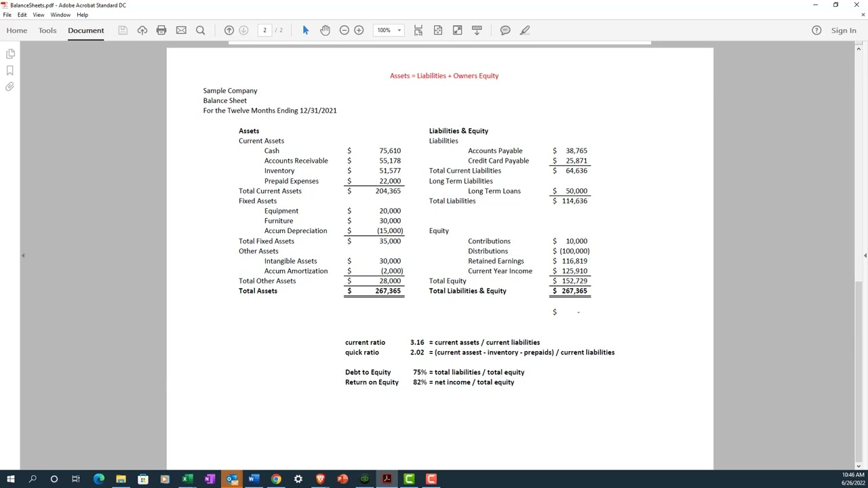Click Total Assets amount 267,365
The image size is (868, 488).
[388, 291]
